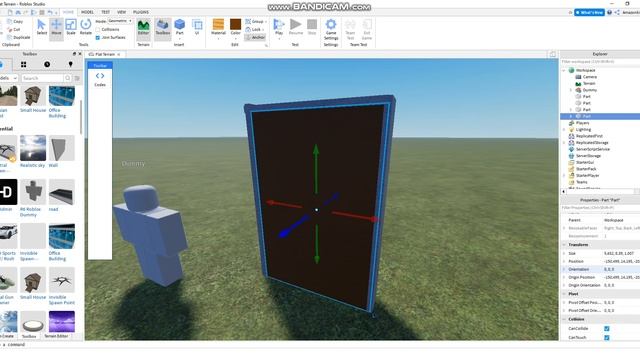The height and width of the screenshot is (360, 640).
Task: Open the Material picker
Action: 218,27
